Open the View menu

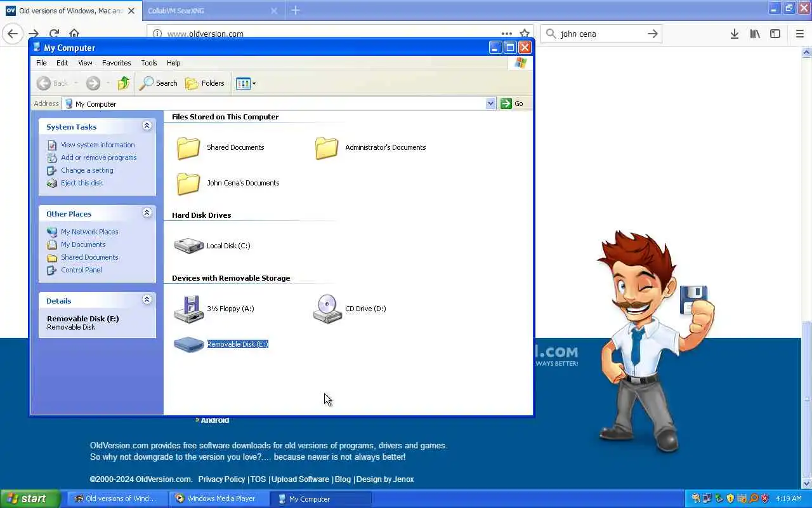tap(85, 63)
